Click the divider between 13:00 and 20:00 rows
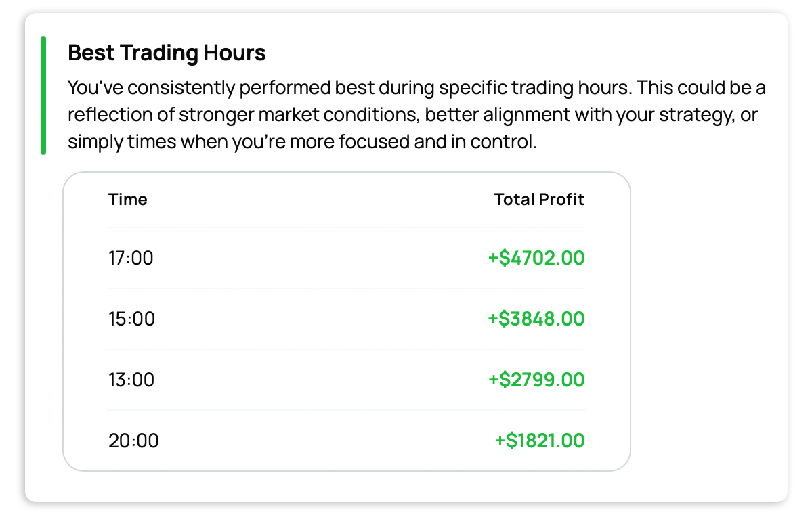812x515 pixels. 346,410
